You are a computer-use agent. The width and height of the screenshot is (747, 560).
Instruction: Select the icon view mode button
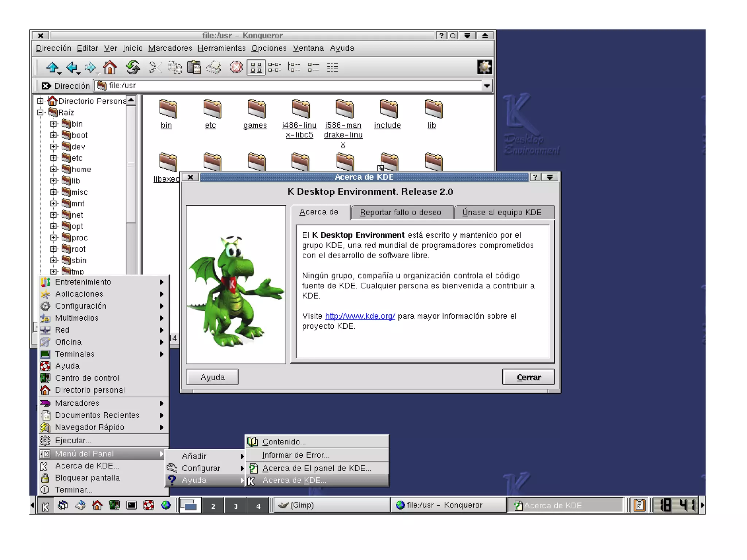point(256,67)
